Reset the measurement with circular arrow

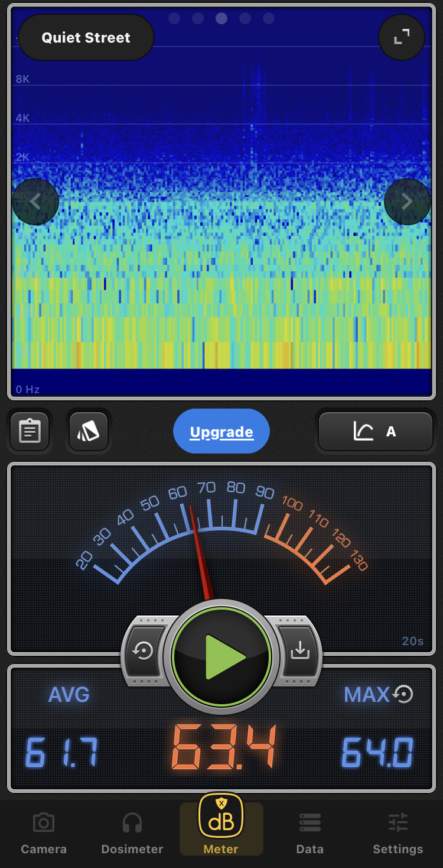tap(144, 650)
